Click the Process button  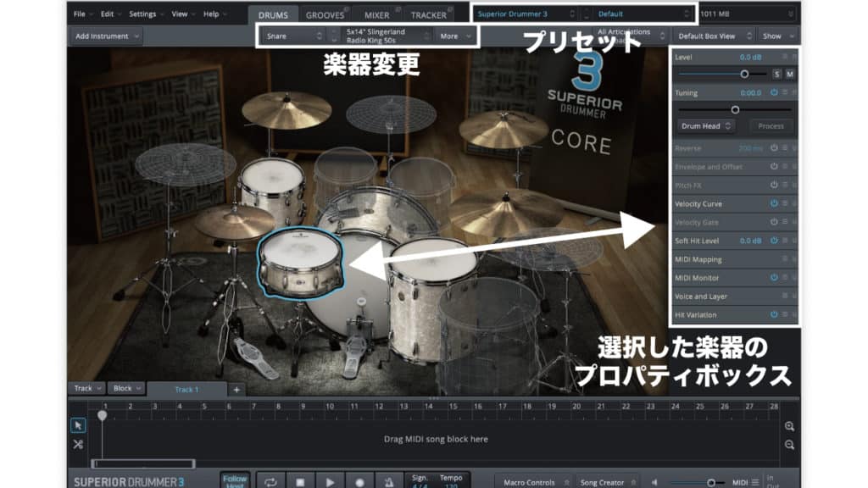(771, 126)
